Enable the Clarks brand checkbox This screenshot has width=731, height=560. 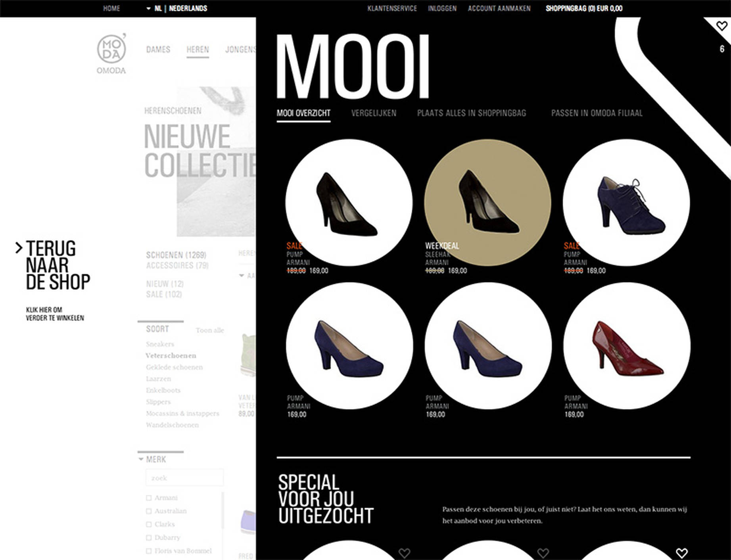149,524
